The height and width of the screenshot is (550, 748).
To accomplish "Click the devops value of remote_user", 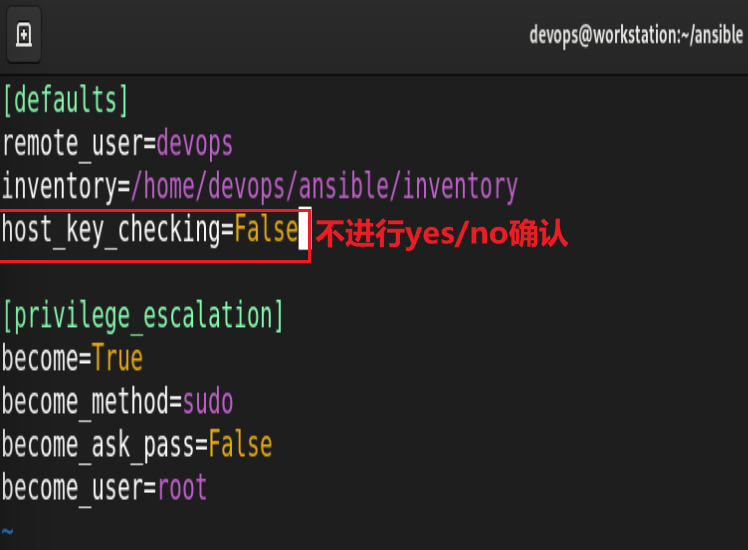I will (x=195, y=145).
